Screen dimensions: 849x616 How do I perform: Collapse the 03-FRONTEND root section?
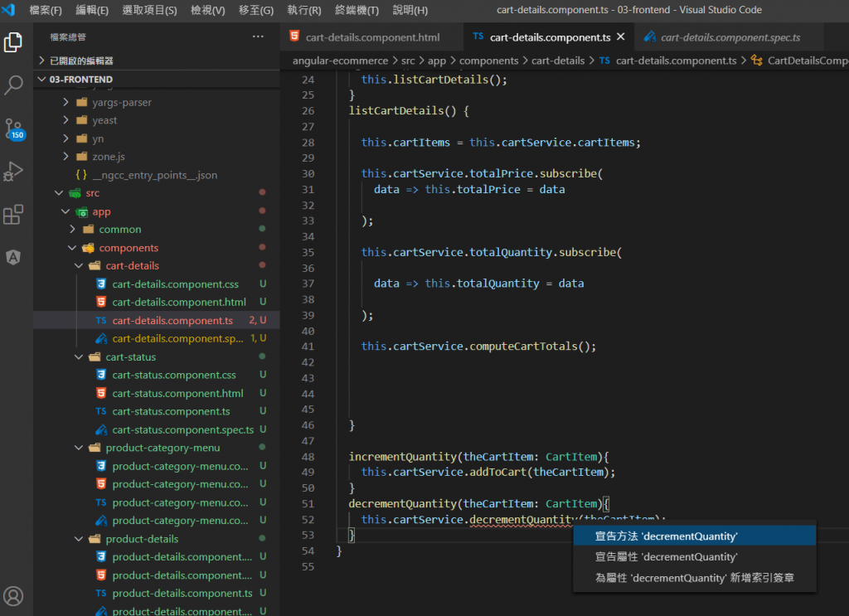[80, 80]
